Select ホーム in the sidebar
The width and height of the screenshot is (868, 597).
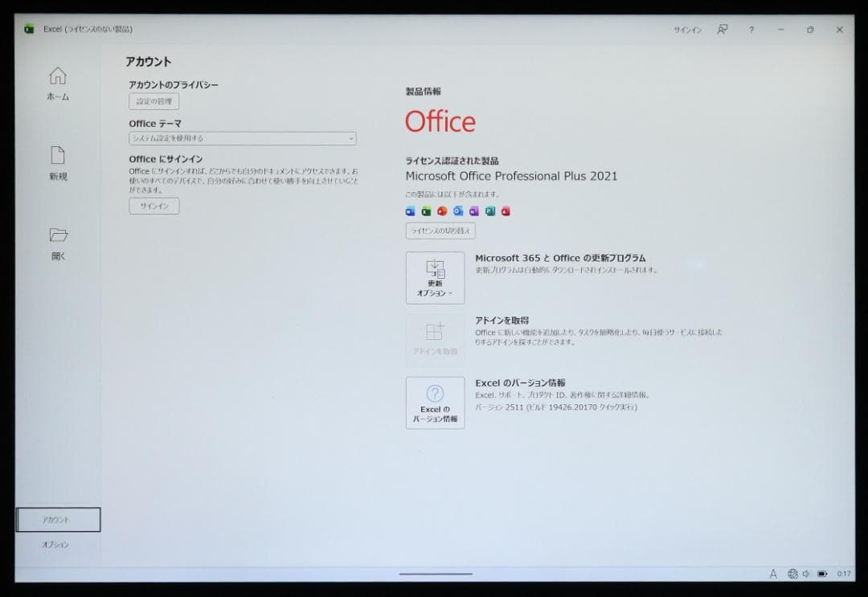[x=57, y=84]
